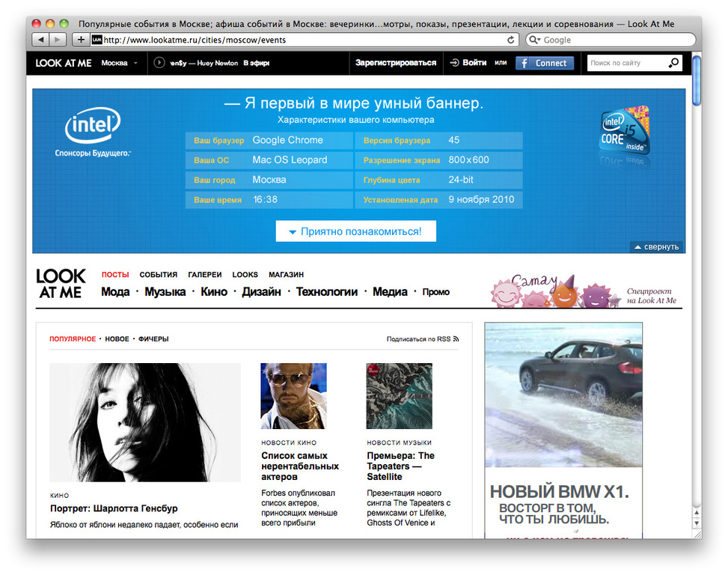Go to the Мода category
Viewport: 728px width, 575px height.
(x=115, y=292)
